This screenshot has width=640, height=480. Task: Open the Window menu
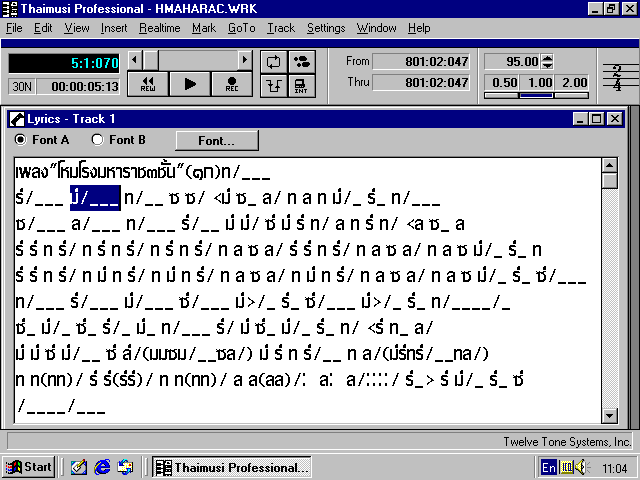[x=376, y=28]
